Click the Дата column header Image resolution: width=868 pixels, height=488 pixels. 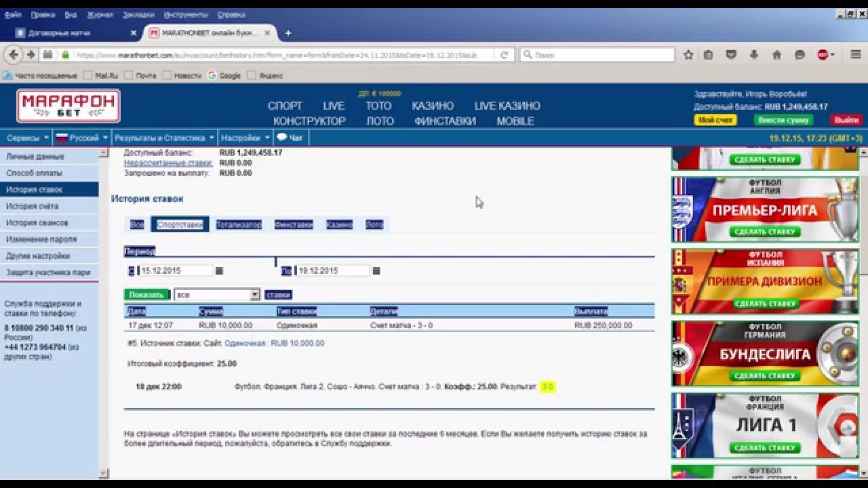coord(136,311)
